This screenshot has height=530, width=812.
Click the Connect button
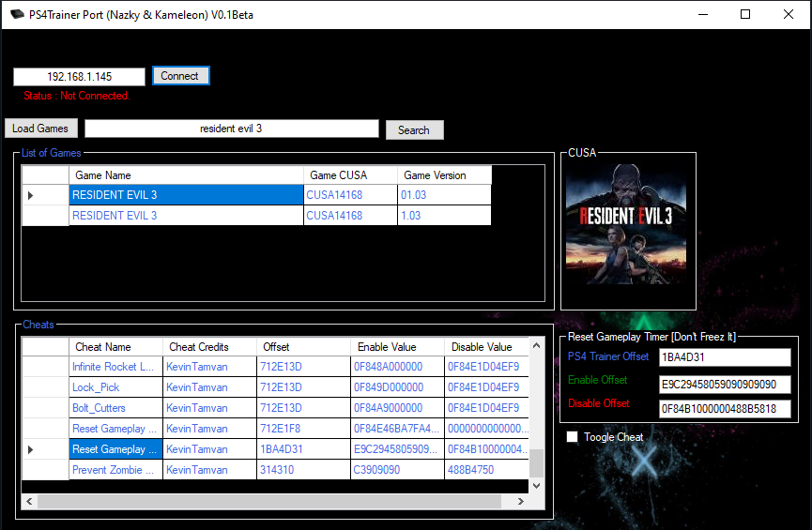(180, 76)
